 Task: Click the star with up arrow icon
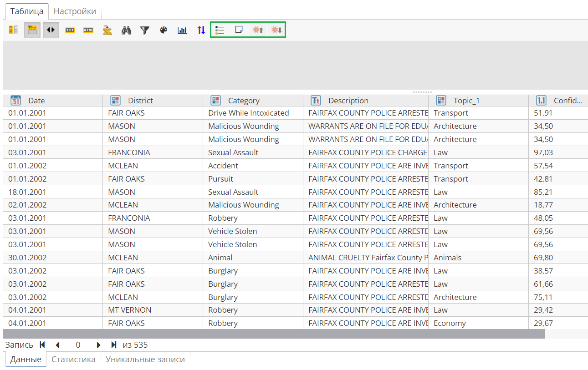click(258, 30)
